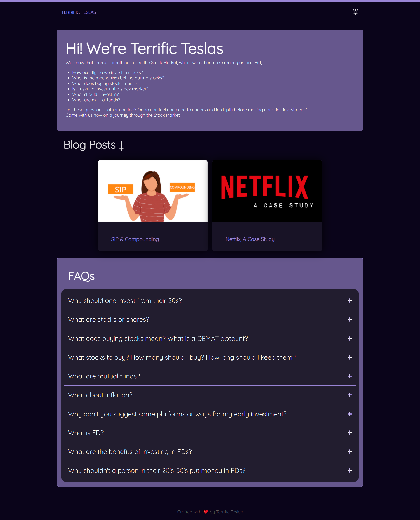This screenshot has height=520, width=420.
Task: Click plus icon beside stocks or shares question
Action: point(350,320)
